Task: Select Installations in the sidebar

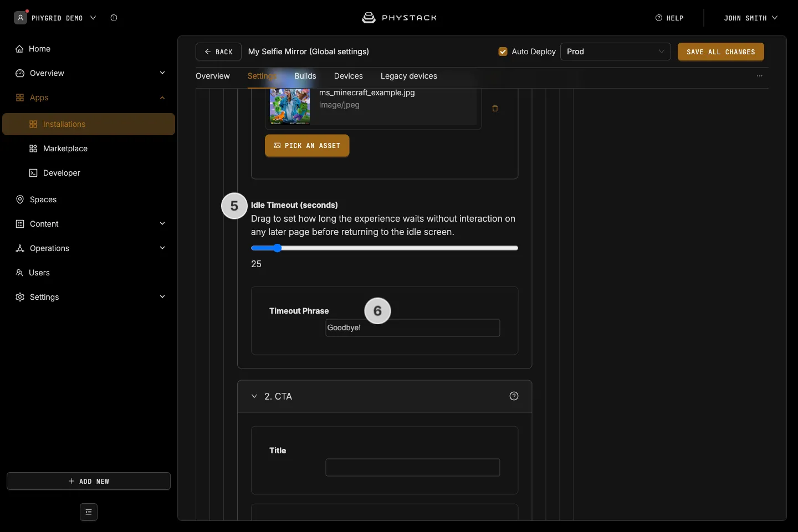Action: coord(89,124)
